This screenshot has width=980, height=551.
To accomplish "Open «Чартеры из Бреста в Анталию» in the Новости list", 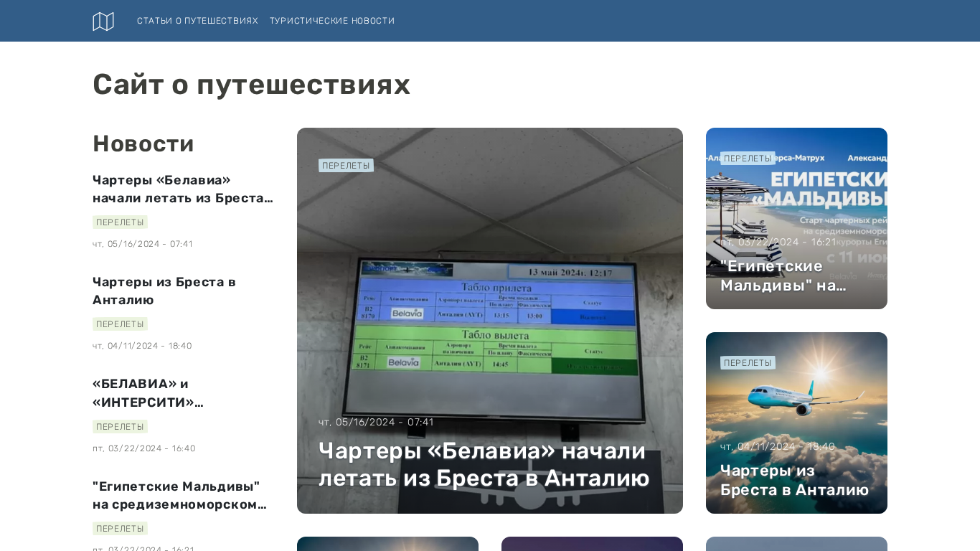I will point(164,291).
